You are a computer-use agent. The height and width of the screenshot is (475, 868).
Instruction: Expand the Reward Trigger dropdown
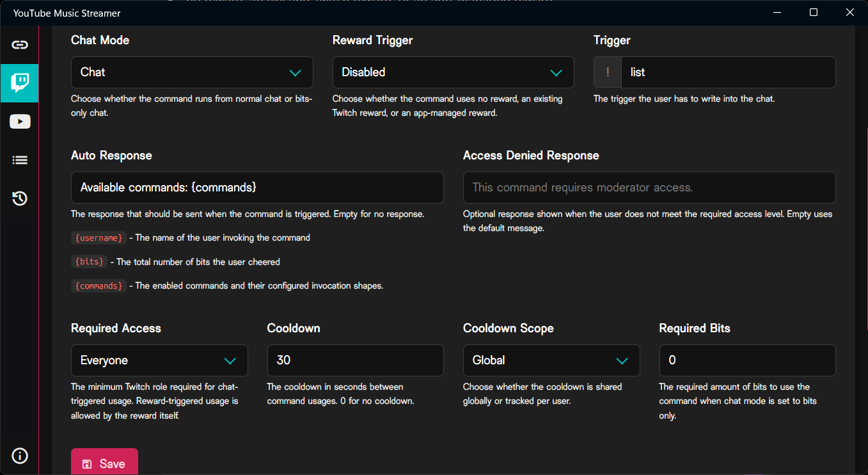(x=453, y=72)
